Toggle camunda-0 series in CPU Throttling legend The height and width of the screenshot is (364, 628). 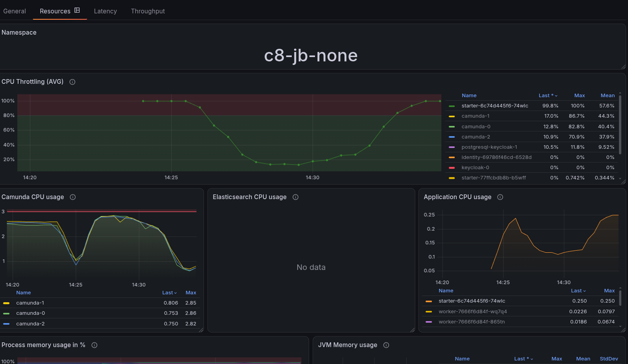coord(476,127)
